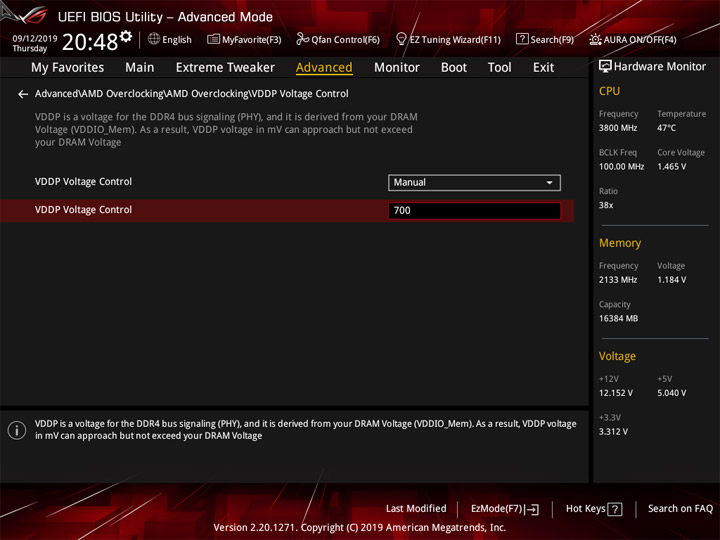720x540 pixels.
Task: Click the breadcrumb path Advanced\AMD Overclocking
Action: click(191, 94)
